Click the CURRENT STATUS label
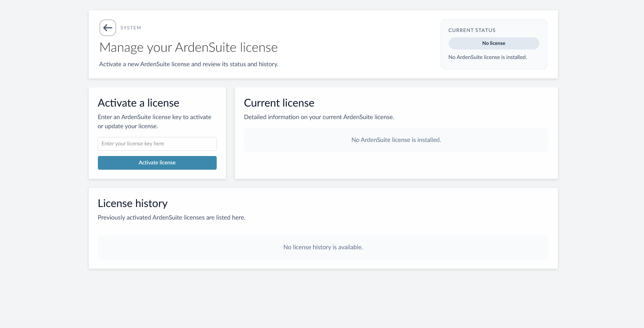This screenshot has width=644, height=328. point(472,30)
